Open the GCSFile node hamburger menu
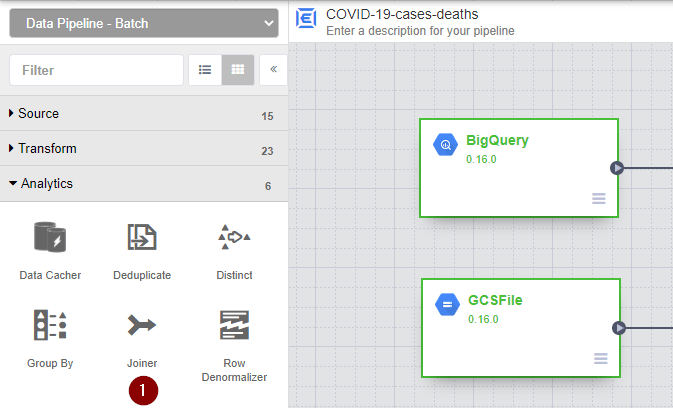 tap(600, 359)
